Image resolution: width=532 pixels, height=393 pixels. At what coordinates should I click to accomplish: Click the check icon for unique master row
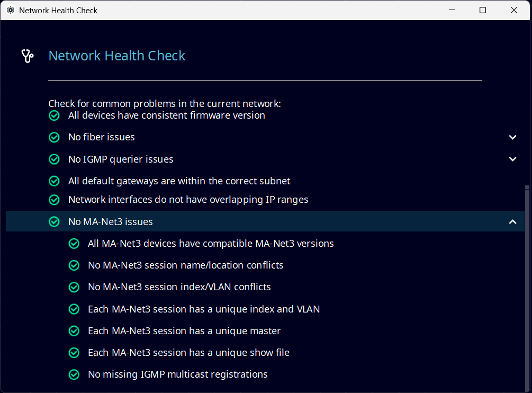pos(74,331)
